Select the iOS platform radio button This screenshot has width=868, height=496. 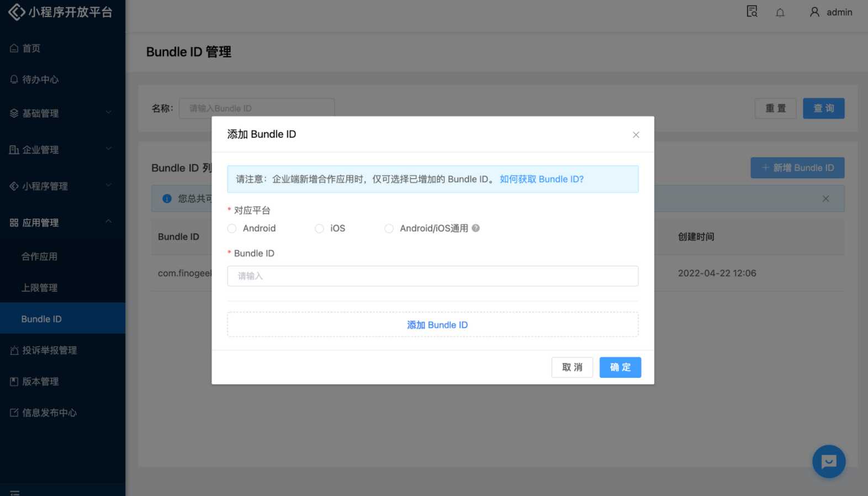pos(319,229)
